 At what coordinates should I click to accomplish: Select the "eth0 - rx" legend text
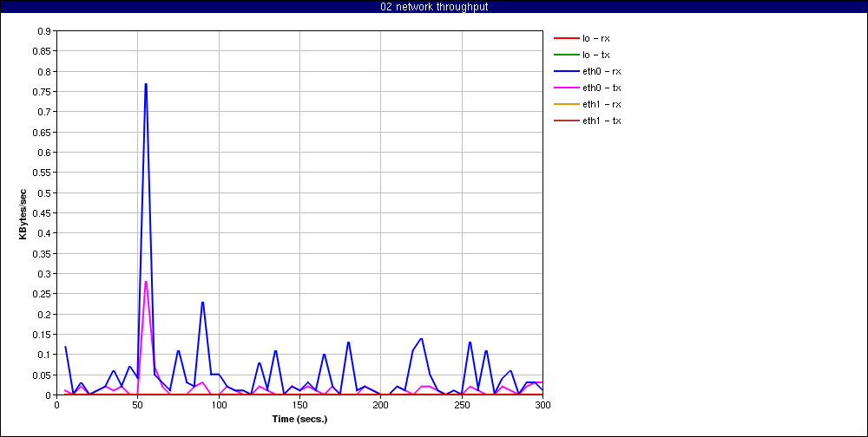tap(602, 71)
